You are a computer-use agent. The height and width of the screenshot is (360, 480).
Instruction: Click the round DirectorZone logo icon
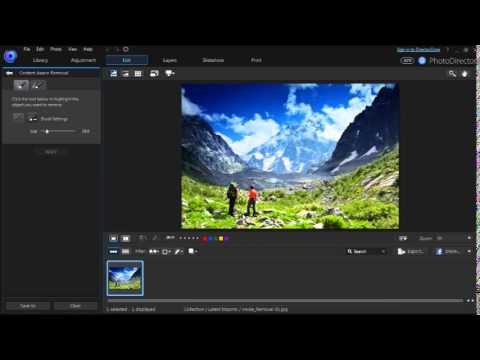click(422, 60)
